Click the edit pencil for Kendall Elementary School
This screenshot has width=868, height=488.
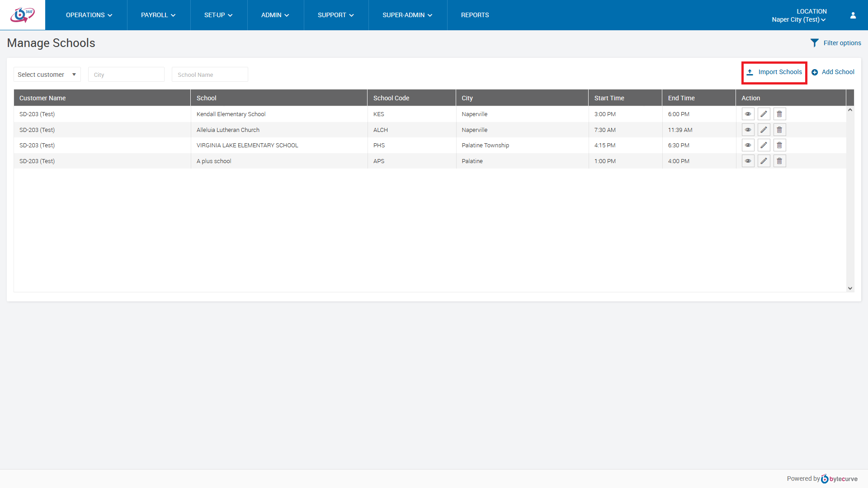(764, 114)
